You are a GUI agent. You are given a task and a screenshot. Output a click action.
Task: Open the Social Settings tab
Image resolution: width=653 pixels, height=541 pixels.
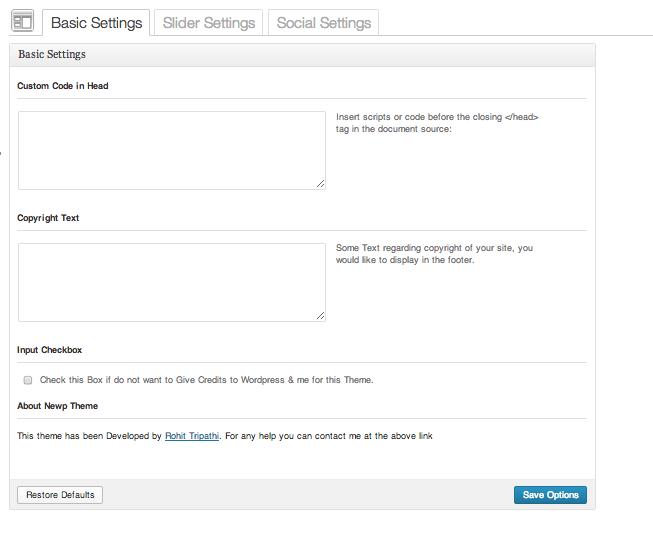click(x=324, y=22)
